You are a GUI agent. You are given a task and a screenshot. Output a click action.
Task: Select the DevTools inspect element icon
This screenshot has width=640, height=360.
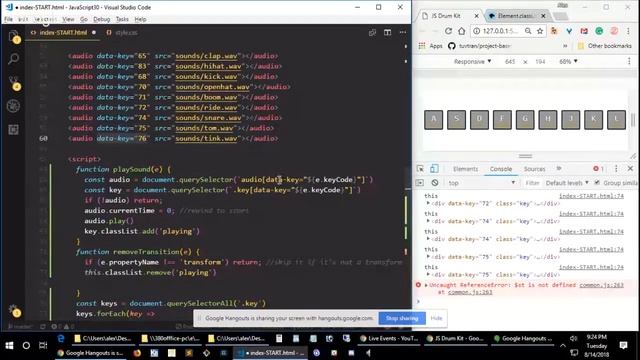[x=420, y=169]
